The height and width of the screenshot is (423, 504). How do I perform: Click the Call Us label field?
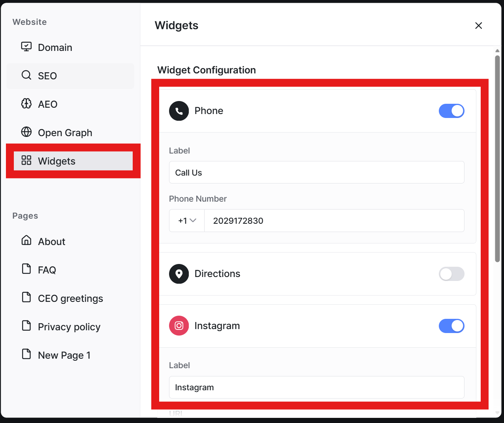point(317,172)
